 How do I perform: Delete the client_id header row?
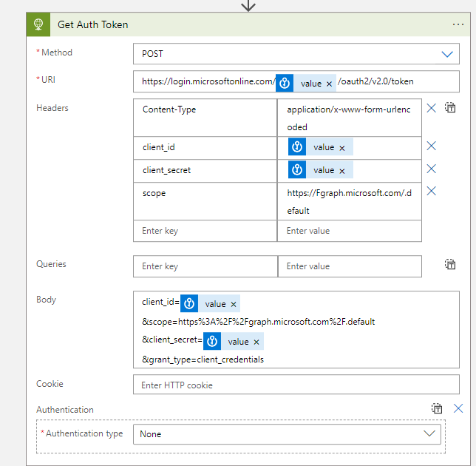click(431, 146)
